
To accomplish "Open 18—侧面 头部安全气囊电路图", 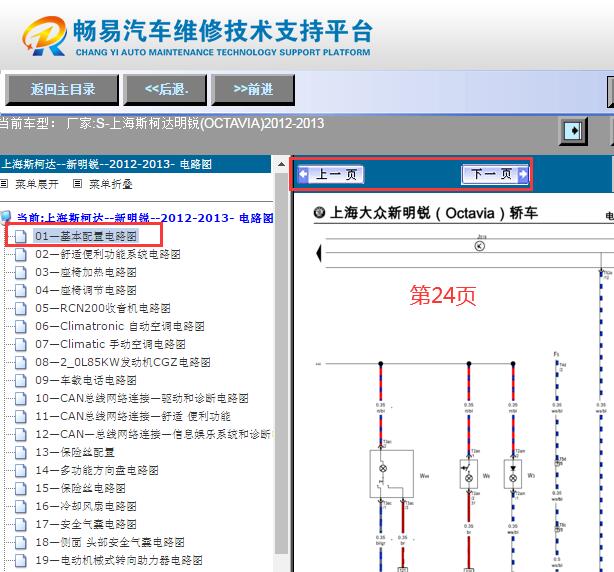I will coord(110,542).
